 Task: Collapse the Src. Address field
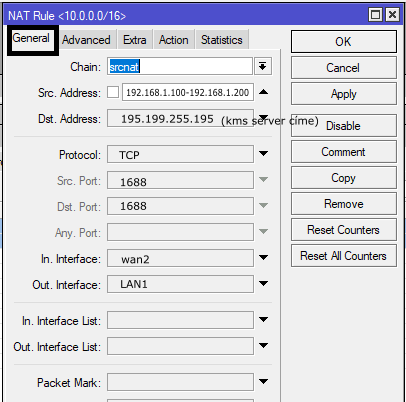pos(263,92)
